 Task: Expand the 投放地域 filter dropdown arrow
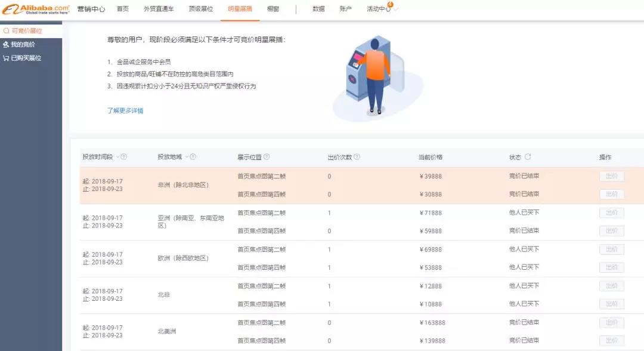tap(187, 157)
